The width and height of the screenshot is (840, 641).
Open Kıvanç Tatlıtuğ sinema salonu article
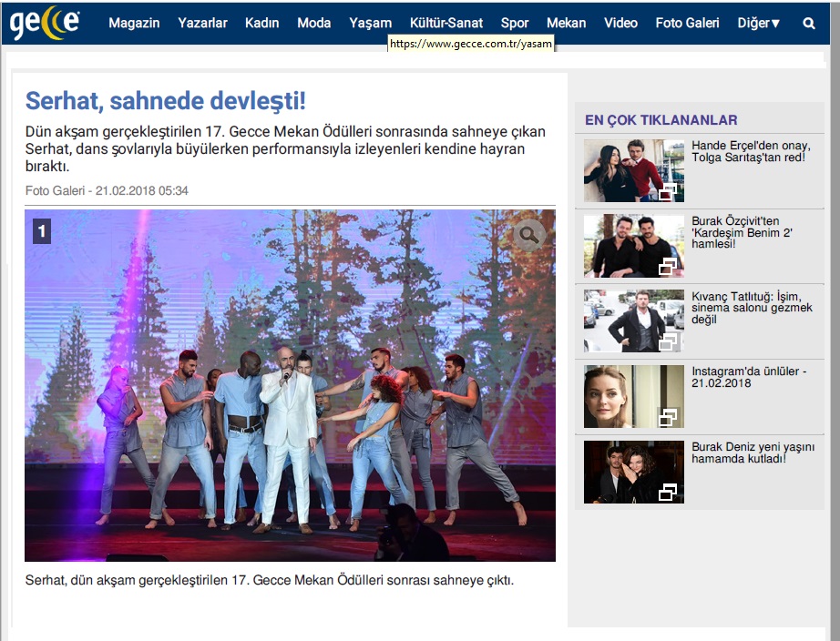[753, 308]
